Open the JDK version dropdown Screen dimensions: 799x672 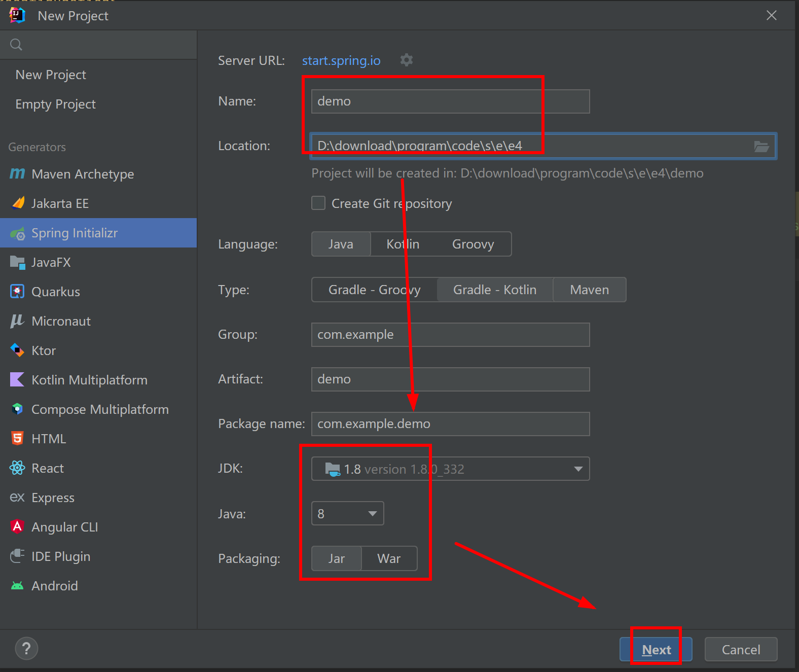450,469
